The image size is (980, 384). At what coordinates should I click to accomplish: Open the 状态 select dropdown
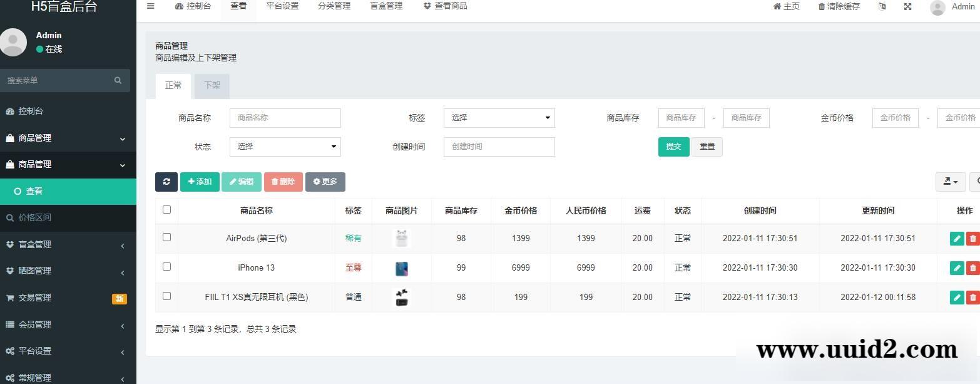(285, 147)
